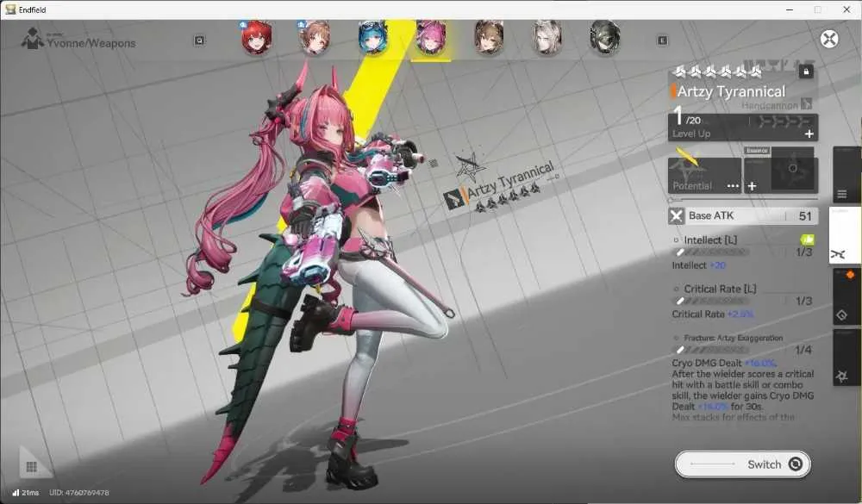This screenshot has width=862, height=504.
Task: Toggle the weapon lock icon
Action: pyautogui.click(x=806, y=72)
